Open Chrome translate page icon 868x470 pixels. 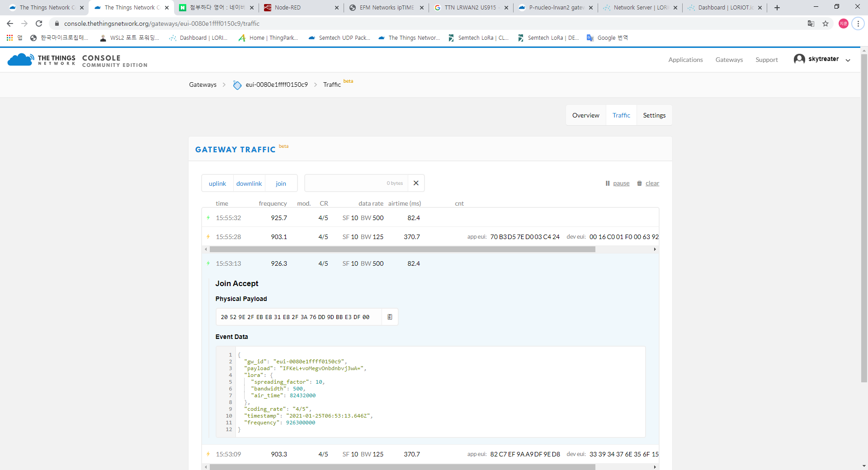[x=811, y=23]
